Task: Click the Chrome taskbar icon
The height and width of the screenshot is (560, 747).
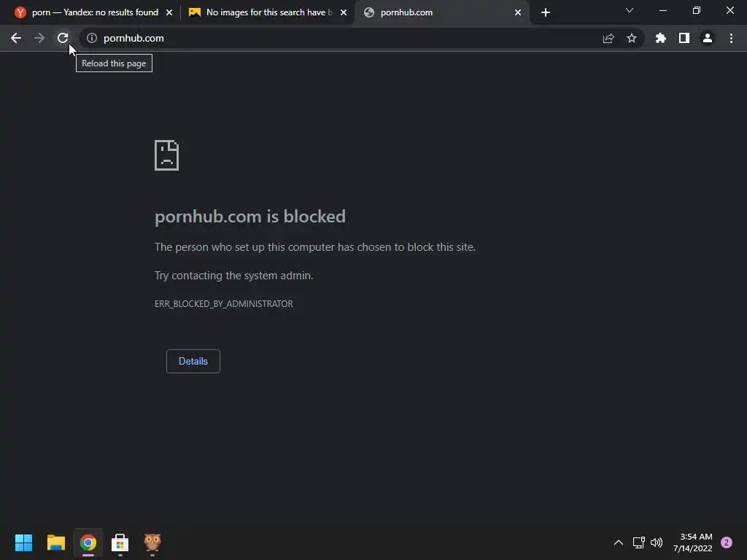Action: 88,542
